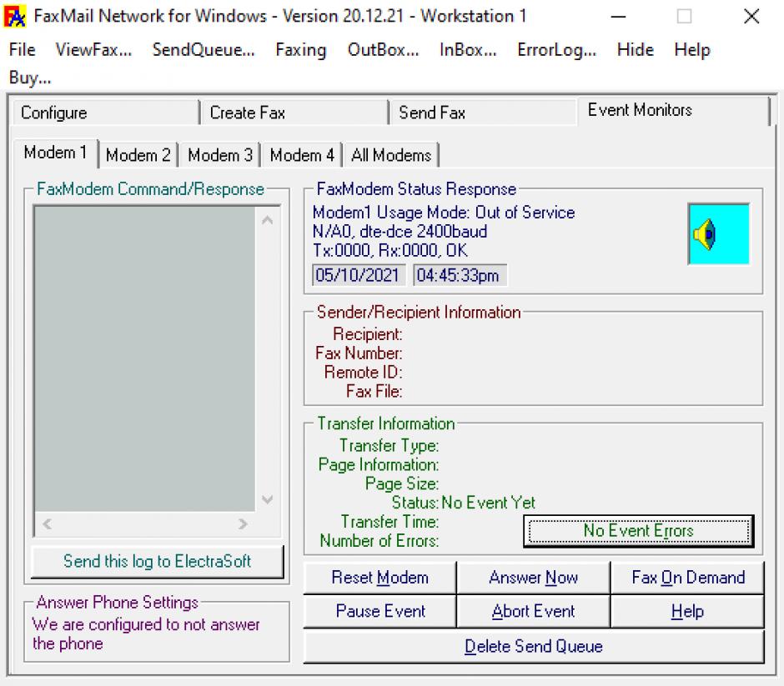Open the InBox... menu

click(x=468, y=49)
